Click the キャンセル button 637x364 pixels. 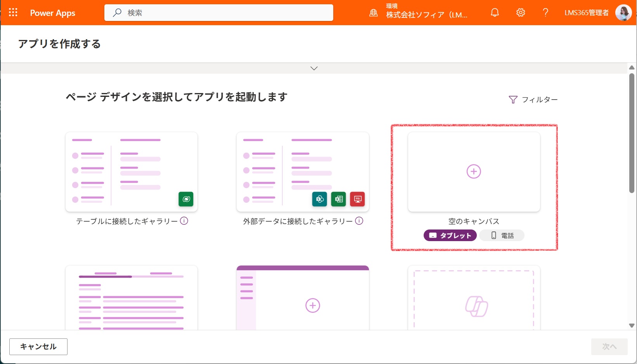pos(38,347)
